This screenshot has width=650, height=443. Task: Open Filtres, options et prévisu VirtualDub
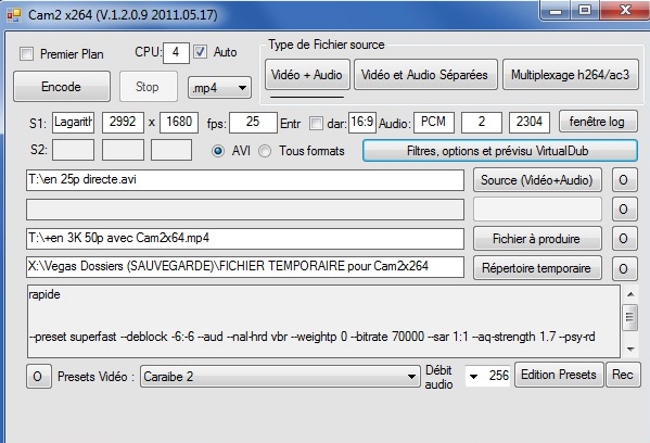tap(500, 150)
